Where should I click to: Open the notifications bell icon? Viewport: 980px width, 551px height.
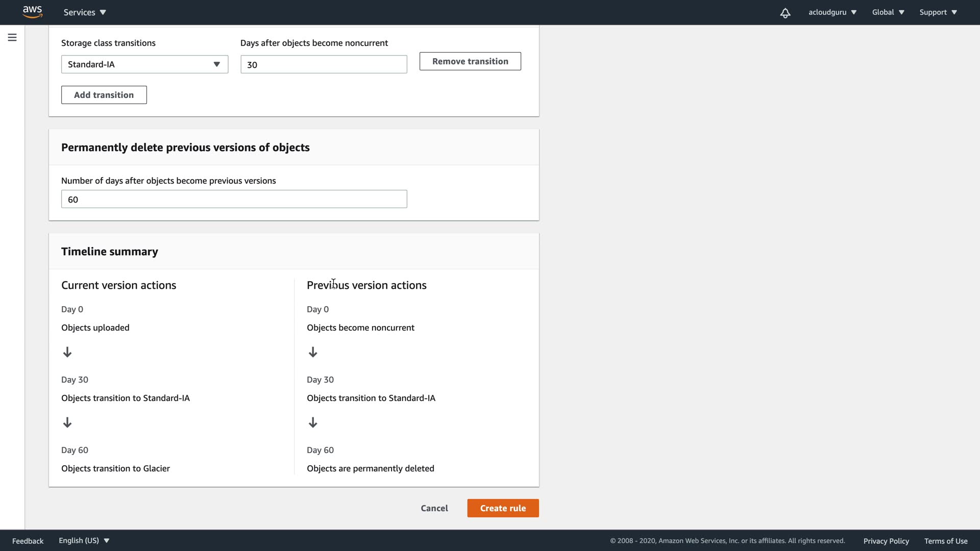tap(785, 13)
